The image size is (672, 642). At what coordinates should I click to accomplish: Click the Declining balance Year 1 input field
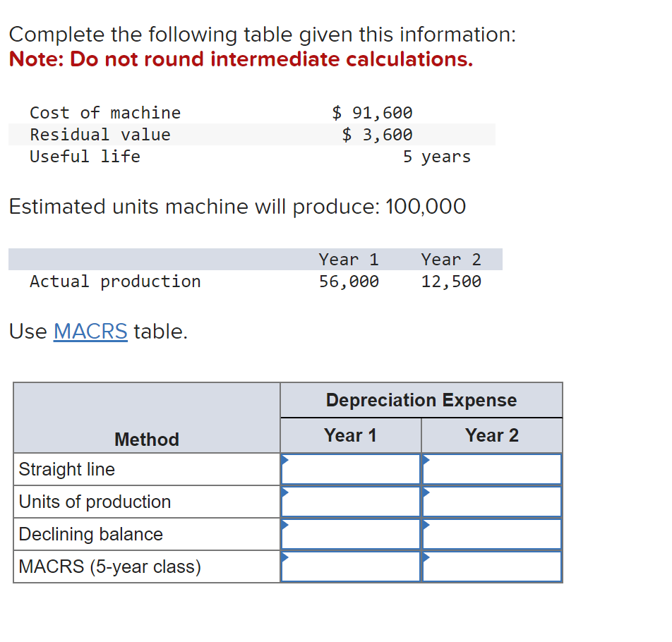350,533
